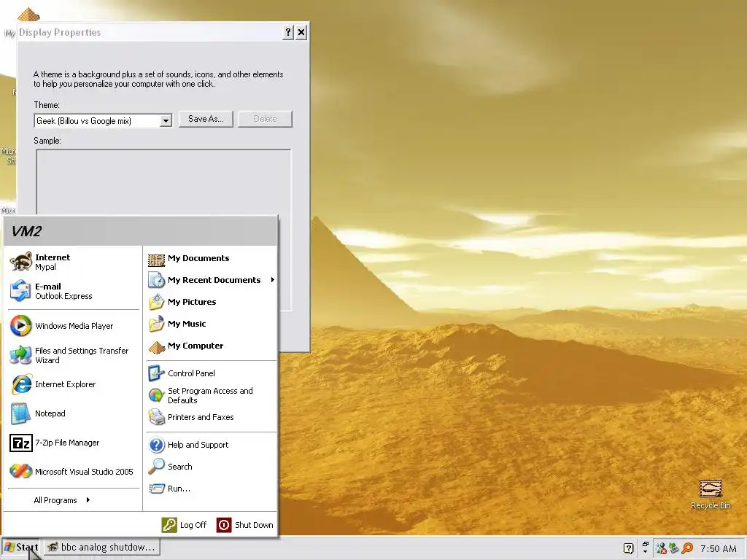
Task: Click the orange magnifier tray icon
Action: 687,548
